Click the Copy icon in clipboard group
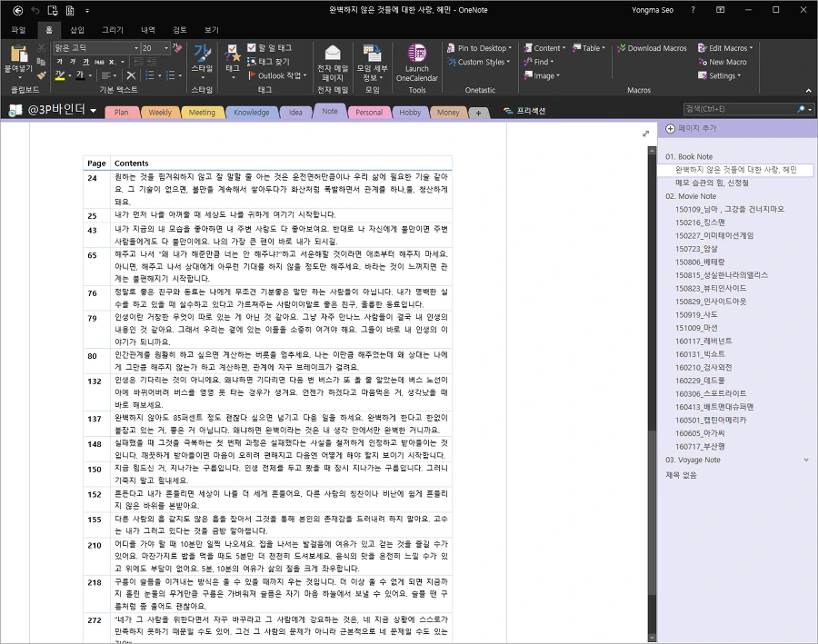This screenshot has height=644, width=818. click(x=41, y=62)
